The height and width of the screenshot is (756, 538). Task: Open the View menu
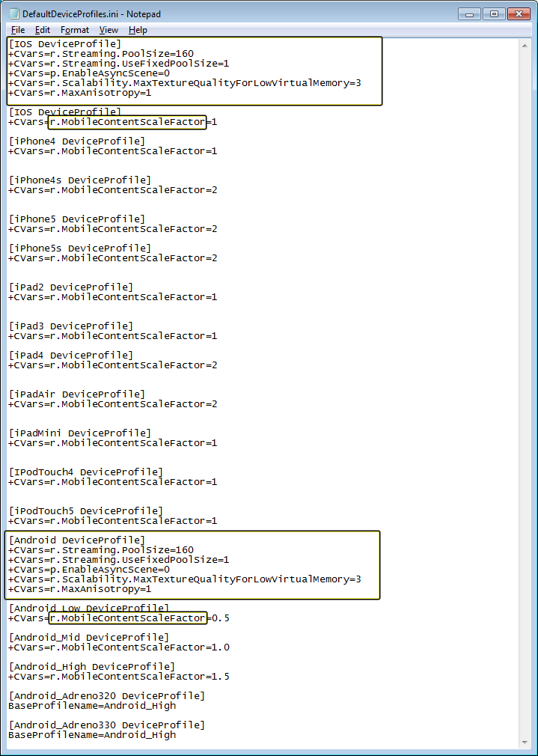[x=108, y=30]
